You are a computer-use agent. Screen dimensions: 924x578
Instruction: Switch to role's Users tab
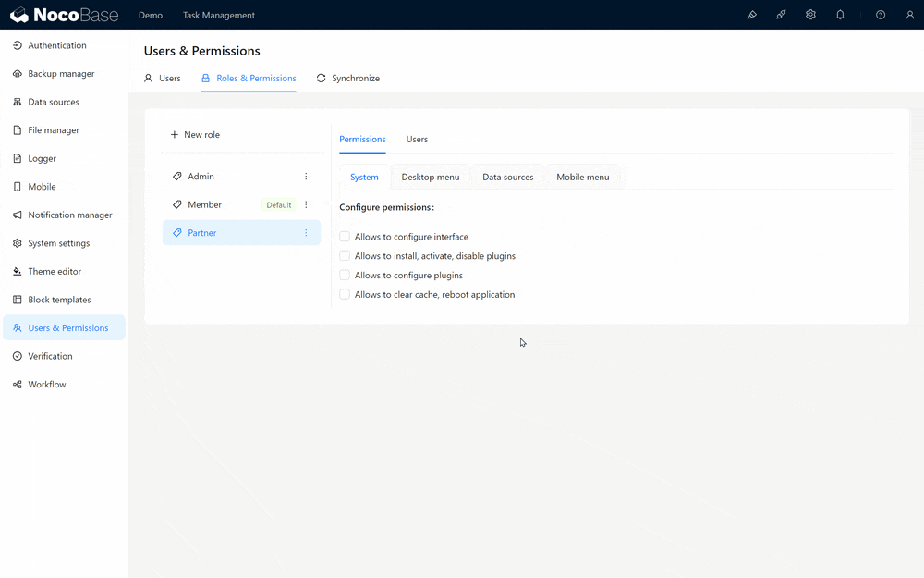click(417, 140)
